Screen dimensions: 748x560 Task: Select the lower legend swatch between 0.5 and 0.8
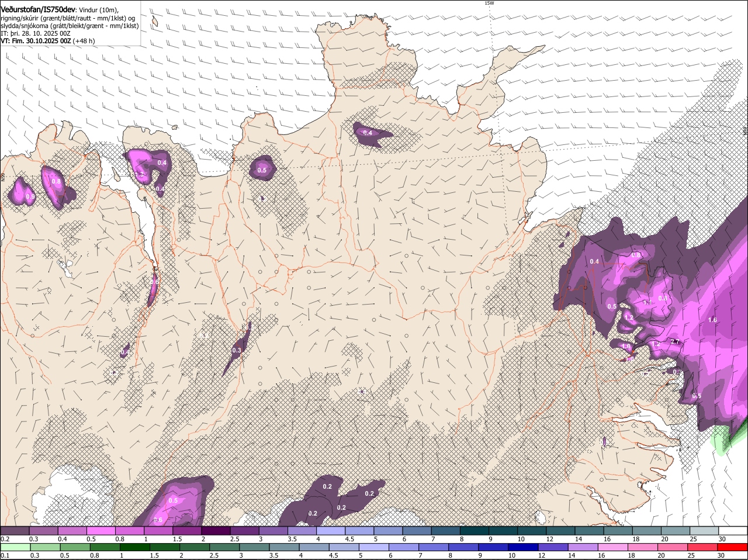(75, 547)
